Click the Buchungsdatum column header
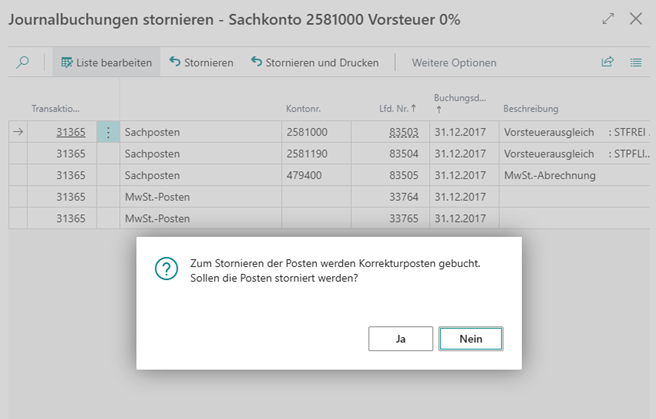 pos(459,103)
